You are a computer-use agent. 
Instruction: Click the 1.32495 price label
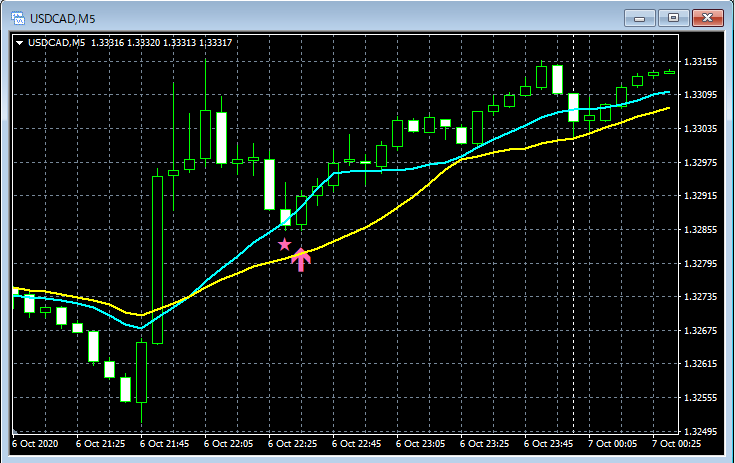[700, 431]
